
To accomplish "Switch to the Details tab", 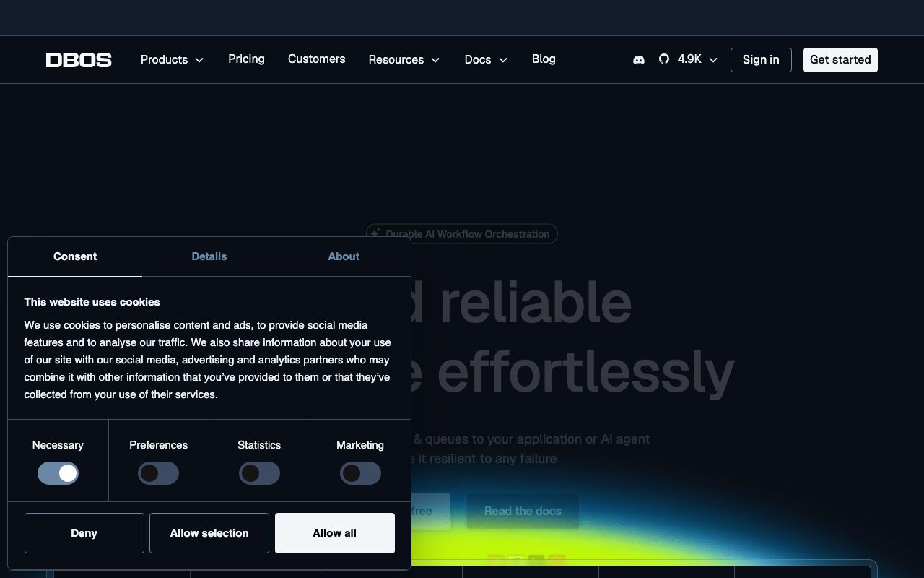I will (209, 256).
